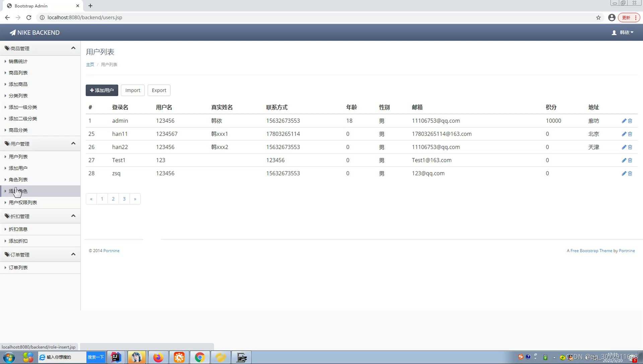Edit user zsq with pencil icon
Screen dimensions: 643x364
click(x=624, y=173)
